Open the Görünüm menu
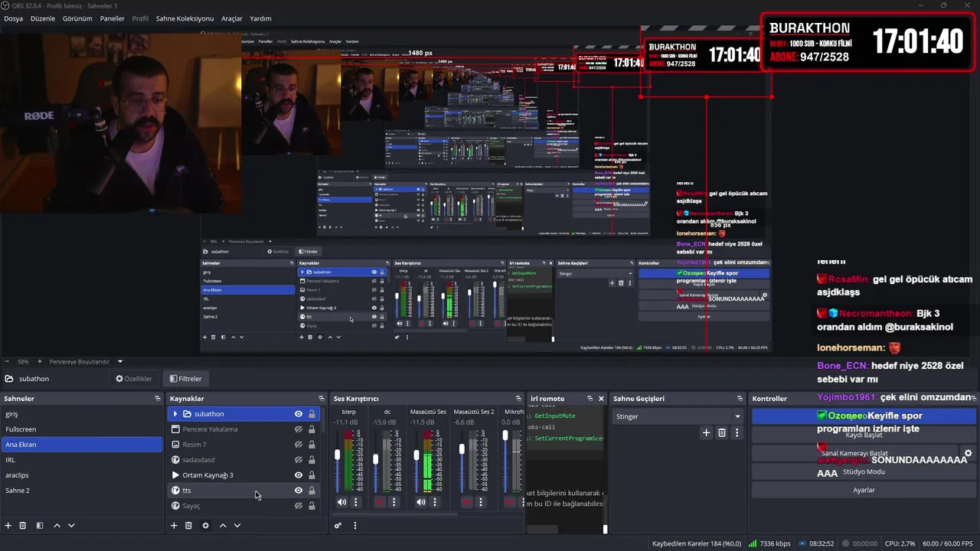Viewport: 980px width, 551px height. pyautogui.click(x=77, y=18)
